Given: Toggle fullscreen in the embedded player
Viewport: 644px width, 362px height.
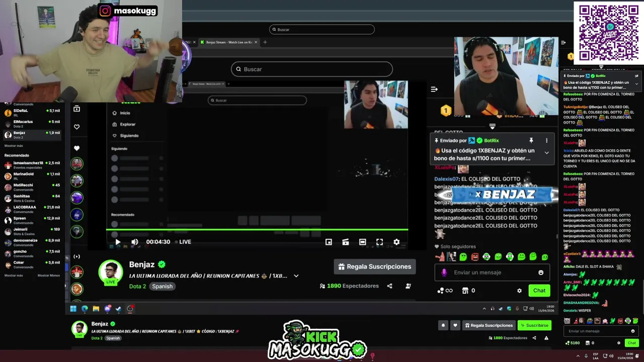Looking at the screenshot, I should click(x=379, y=242).
